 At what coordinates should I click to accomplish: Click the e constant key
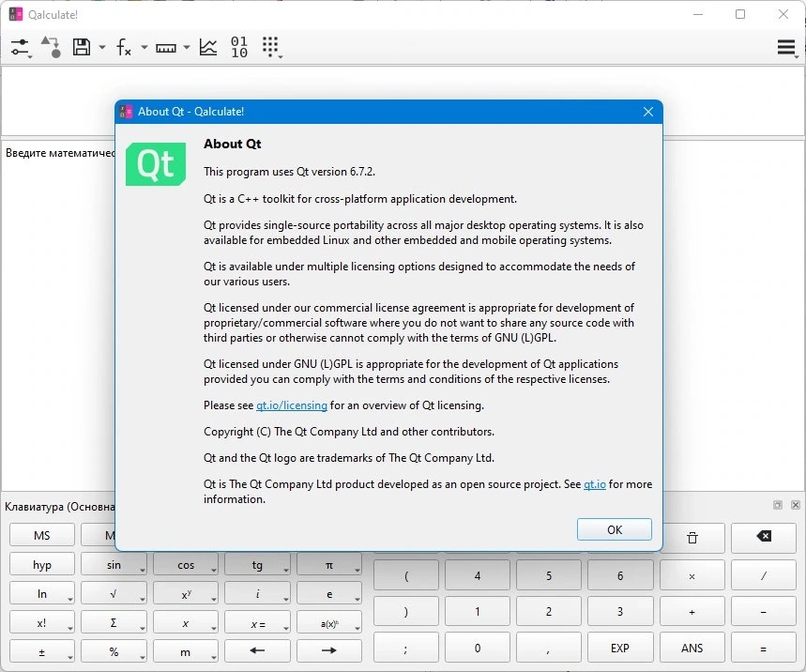(329, 593)
